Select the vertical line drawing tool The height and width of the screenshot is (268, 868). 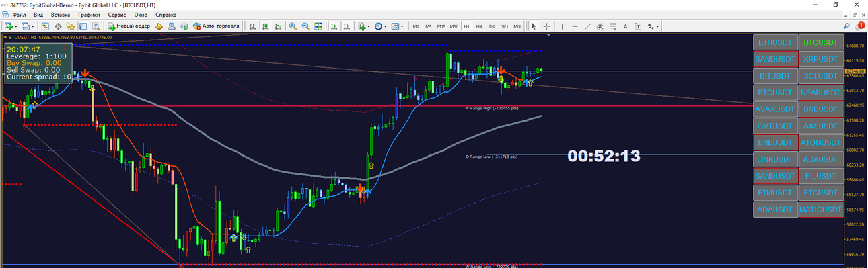coord(562,26)
